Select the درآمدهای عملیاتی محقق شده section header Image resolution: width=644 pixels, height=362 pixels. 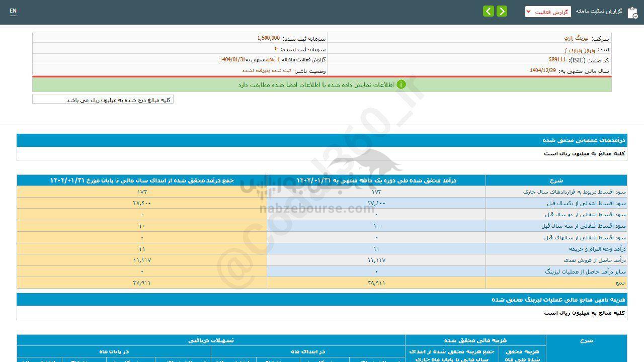[584, 140]
